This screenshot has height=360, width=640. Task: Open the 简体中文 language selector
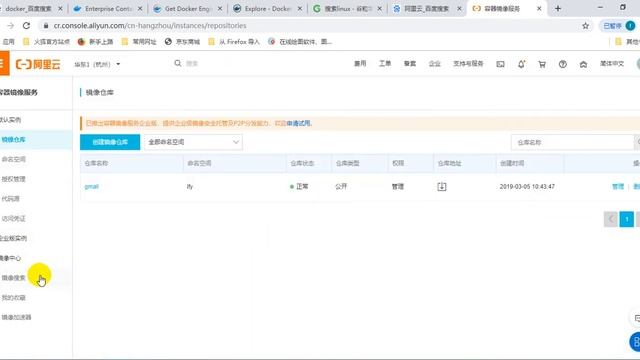tap(612, 64)
